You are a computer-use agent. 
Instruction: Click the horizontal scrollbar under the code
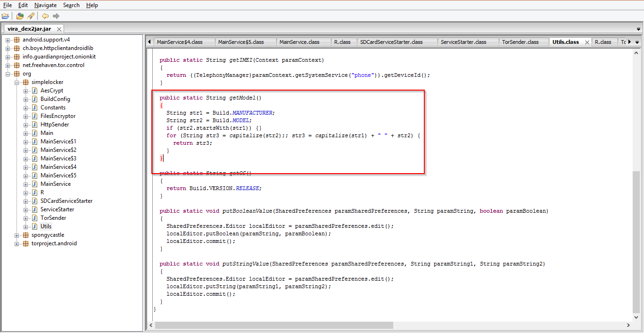tap(273, 325)
